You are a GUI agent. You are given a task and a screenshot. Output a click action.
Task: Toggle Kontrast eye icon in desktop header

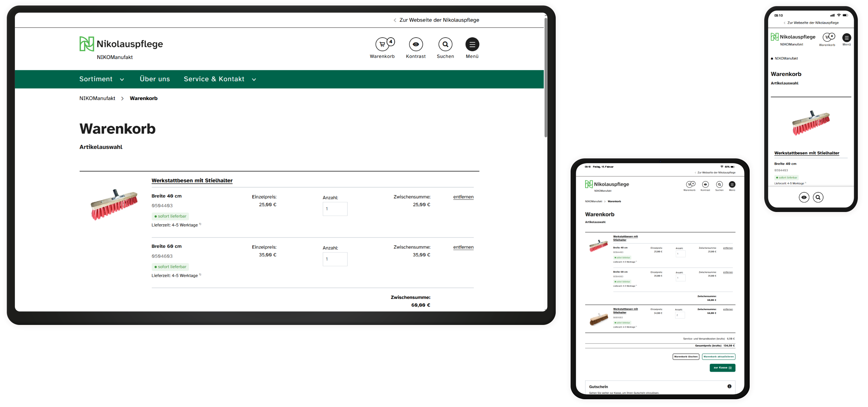click(416, 44)
